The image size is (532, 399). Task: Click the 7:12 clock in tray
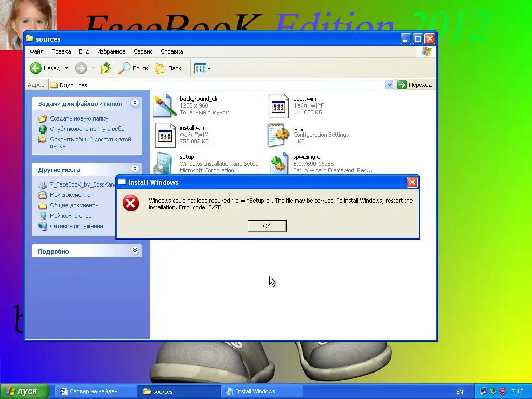(517, 392)
